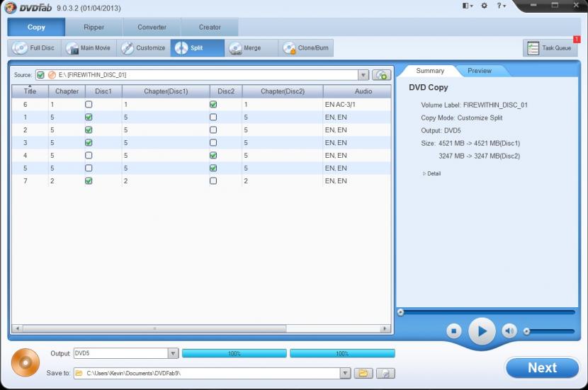Open the skin layout menu icon

pos(468,6)
